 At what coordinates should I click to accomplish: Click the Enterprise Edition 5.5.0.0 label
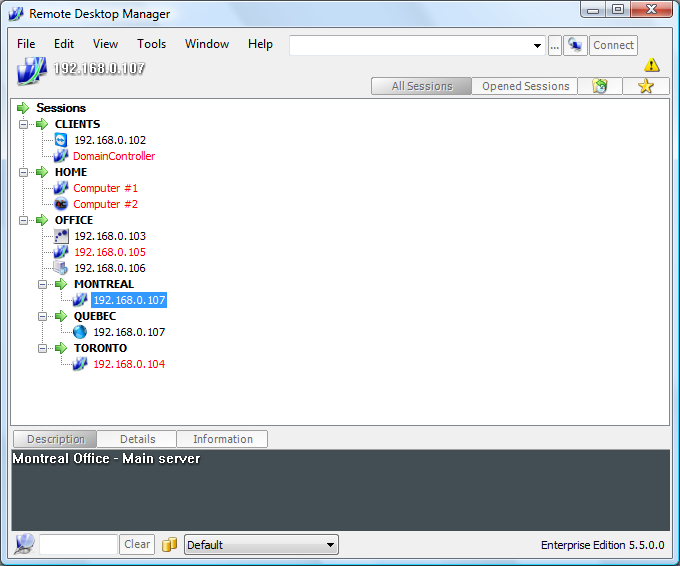[x=602, y=545]
